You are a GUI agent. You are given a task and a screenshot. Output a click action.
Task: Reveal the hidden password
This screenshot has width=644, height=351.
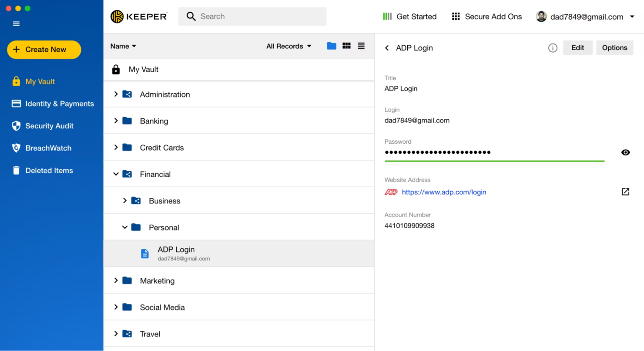click(625, 152)
